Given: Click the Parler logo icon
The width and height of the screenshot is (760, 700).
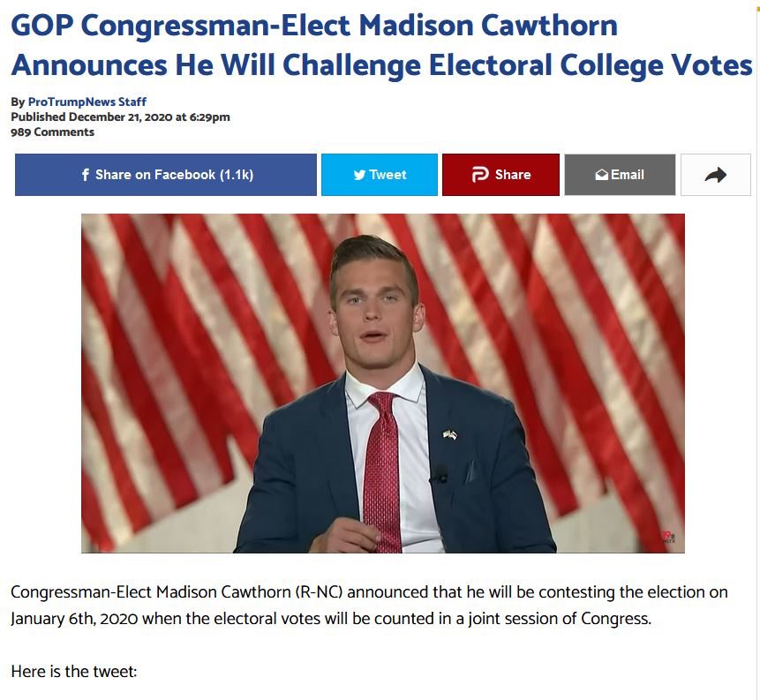Looking at the screenshot, I should pyautogui.click(x=480, y=175).
